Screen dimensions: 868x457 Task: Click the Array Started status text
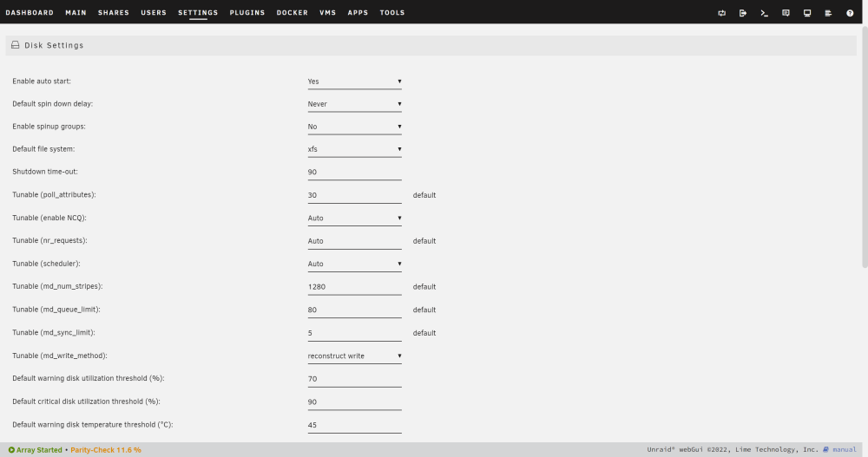pyautogui.click(x=39, y=450)
